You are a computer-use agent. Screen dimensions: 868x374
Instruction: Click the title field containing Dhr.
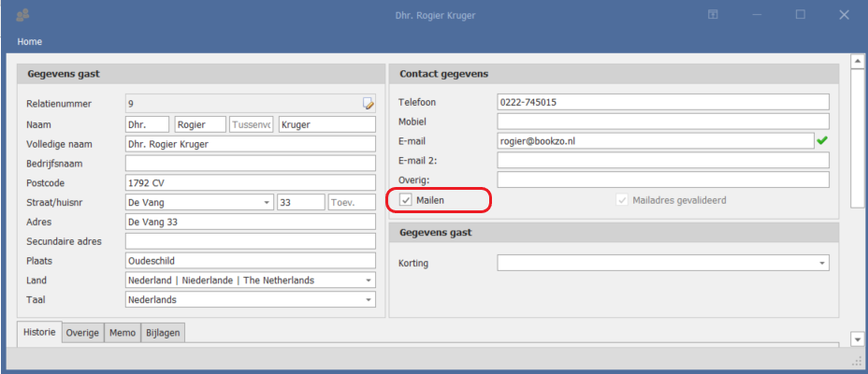(x=147, y=124)
